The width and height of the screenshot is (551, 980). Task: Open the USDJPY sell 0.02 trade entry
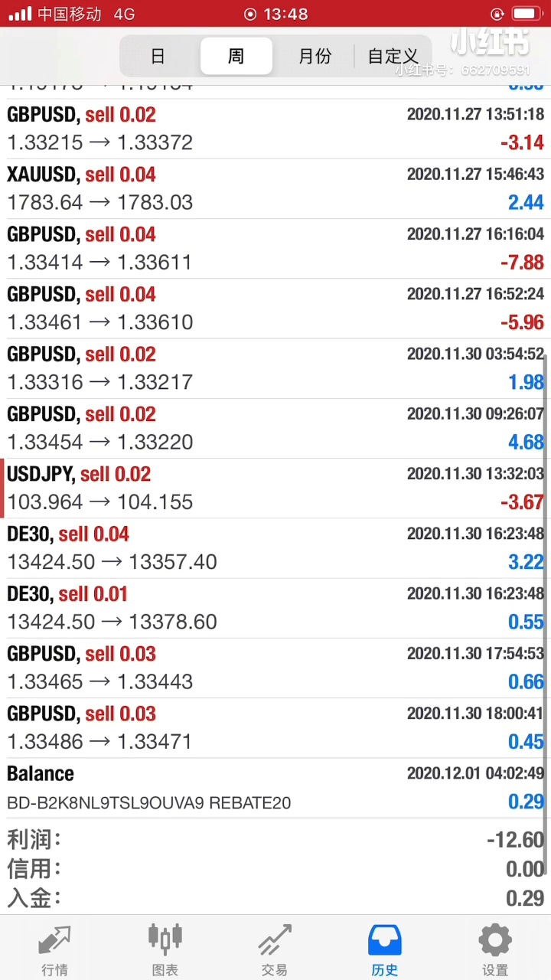[275, 488]
